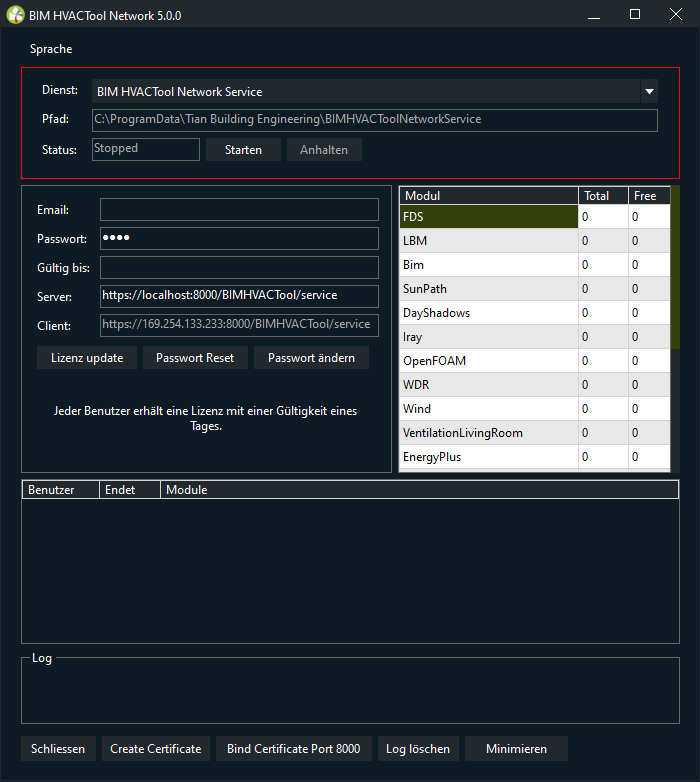Click the Anhalten button

[324, 150]
